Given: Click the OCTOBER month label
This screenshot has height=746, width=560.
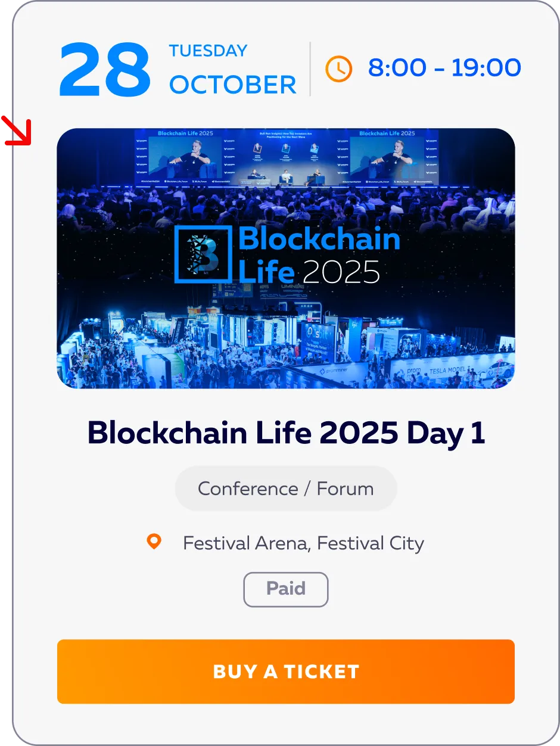Looking at the screenshot, I should click(x=232, y=85).
